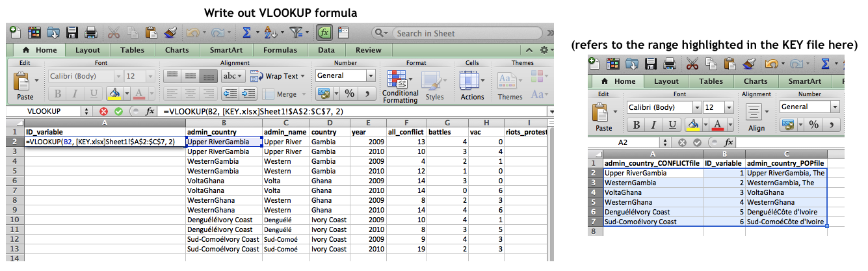This screenshot has height=271, width=868.
Task: Click the Copy icon in the main window toolbar
Action: tap(132, 32)
